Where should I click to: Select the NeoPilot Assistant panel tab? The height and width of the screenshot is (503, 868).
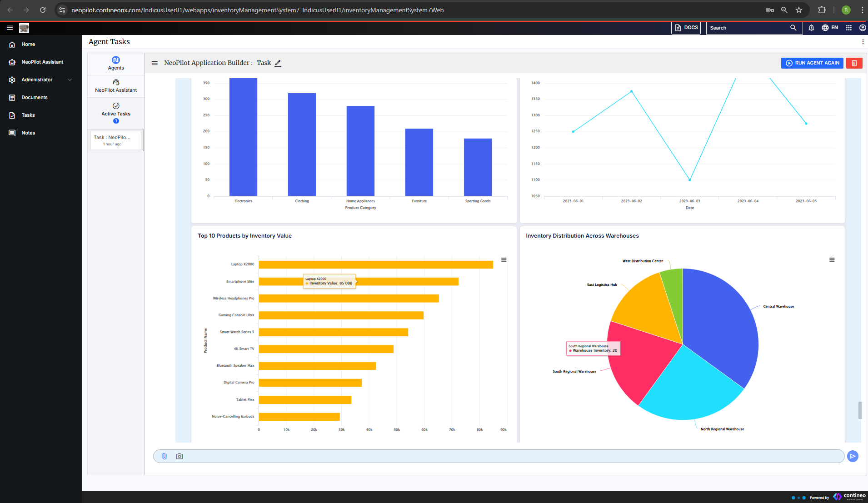(116, 86)
